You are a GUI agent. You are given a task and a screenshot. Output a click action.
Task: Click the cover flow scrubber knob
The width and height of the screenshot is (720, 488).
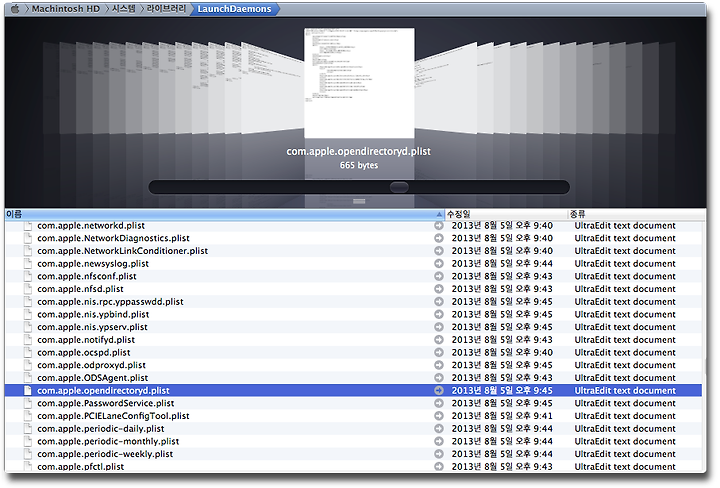(399, 187)
